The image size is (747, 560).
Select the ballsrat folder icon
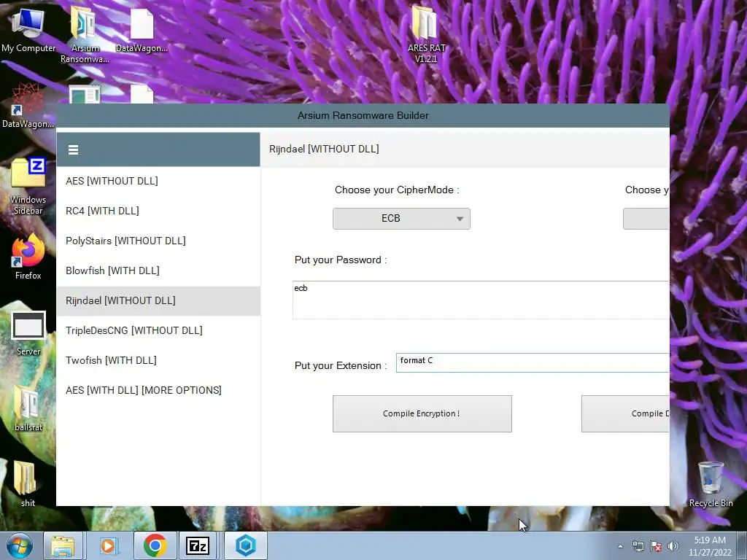(x=28, y=408)
